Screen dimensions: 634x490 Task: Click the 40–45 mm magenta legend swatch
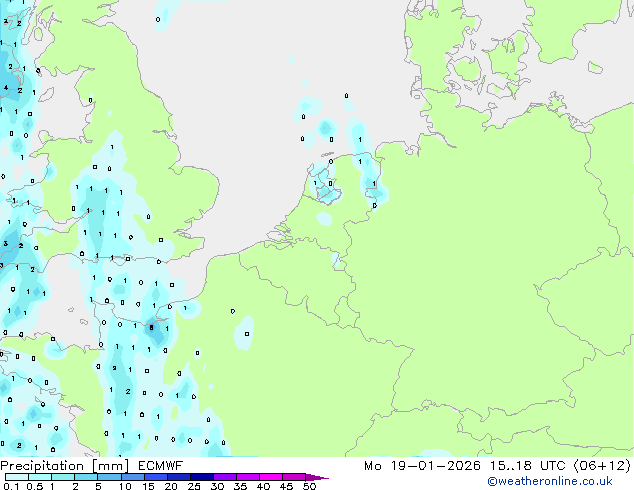tap(271, 477)
